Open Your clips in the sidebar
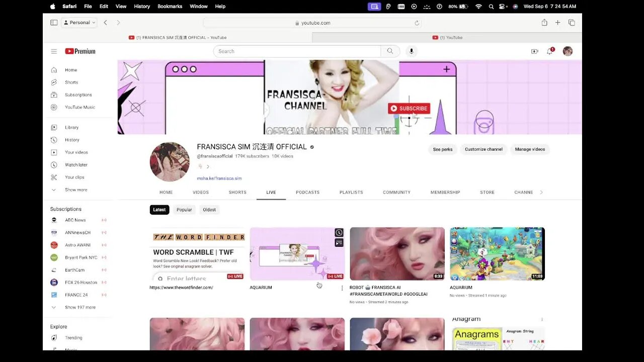This screenshot has height=362, width=644. pos(74,177)
